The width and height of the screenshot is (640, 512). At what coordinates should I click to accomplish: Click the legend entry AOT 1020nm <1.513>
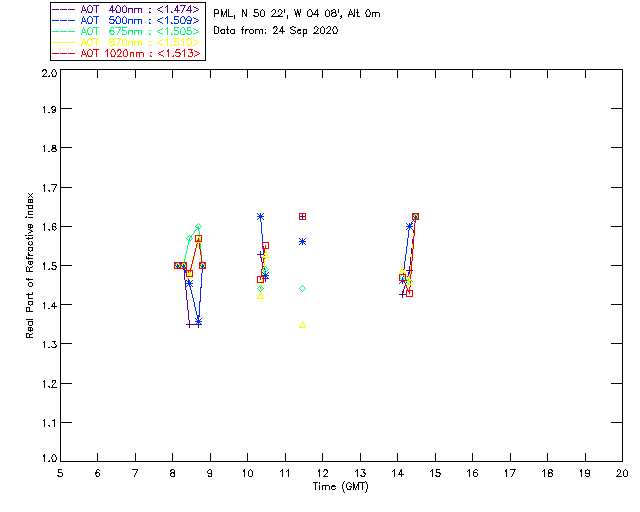tap(126, 53)
